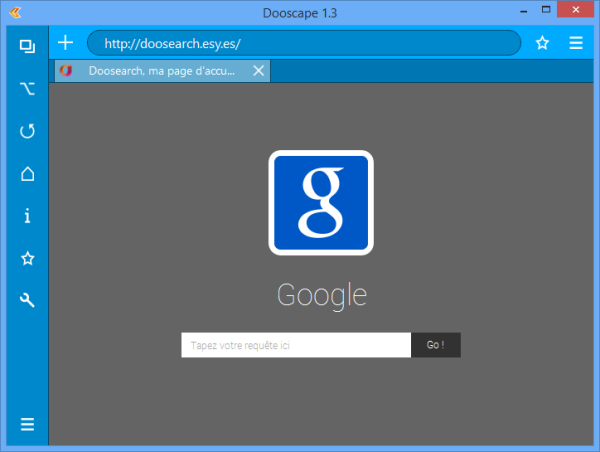Open hamburger menu right of address bar
Image resolution: width=600 pixels, height=452 pixels.
click(x=576, y=43)
